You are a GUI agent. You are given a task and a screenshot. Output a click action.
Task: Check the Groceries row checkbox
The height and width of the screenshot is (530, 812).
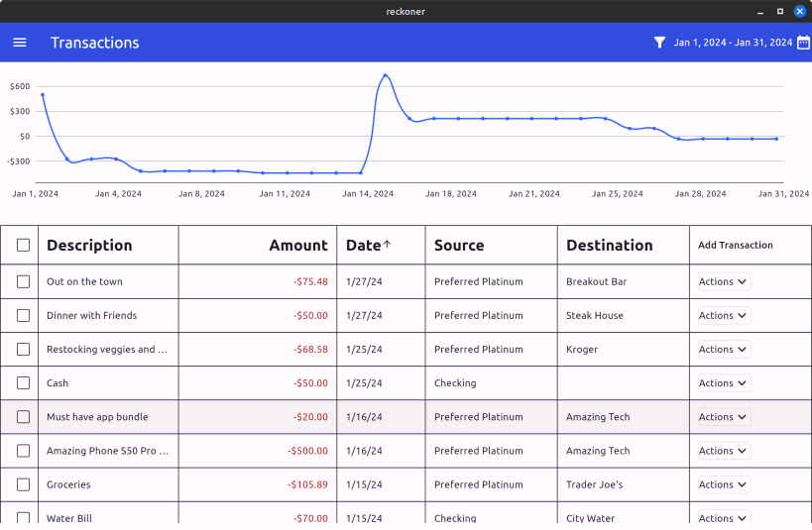pos(24,484)
